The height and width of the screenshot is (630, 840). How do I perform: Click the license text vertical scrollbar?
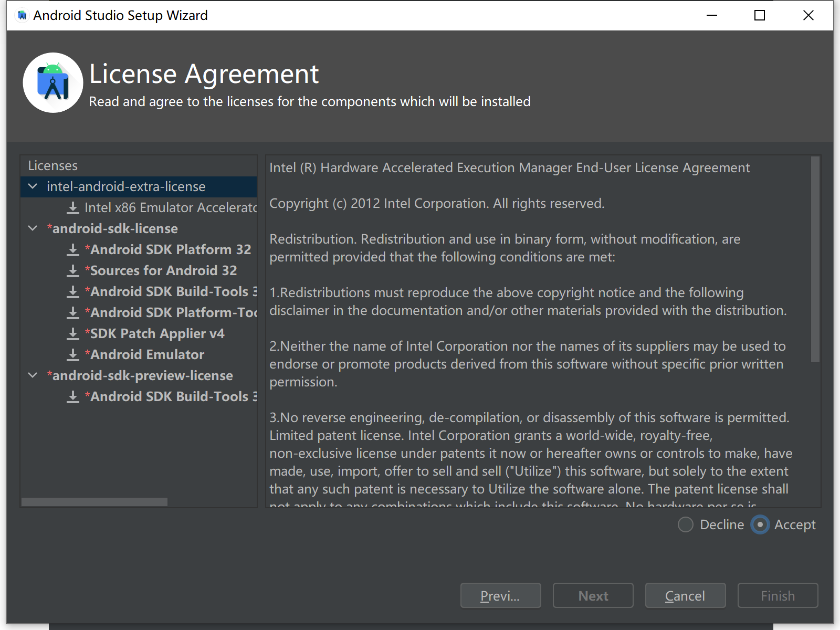(x=815, y=259)
